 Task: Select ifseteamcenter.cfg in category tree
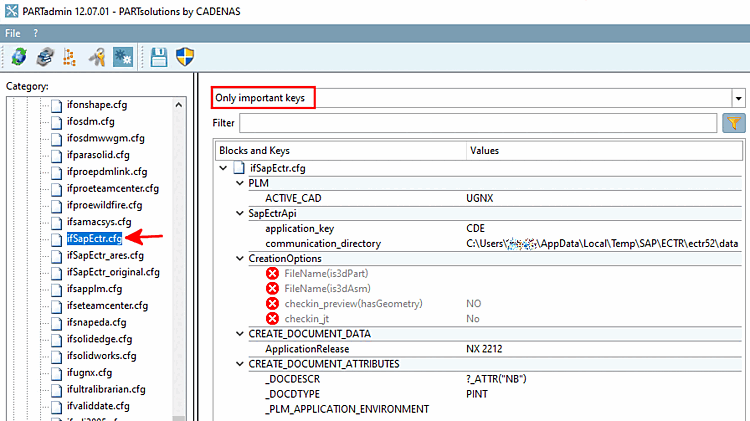tap(107, 306)
